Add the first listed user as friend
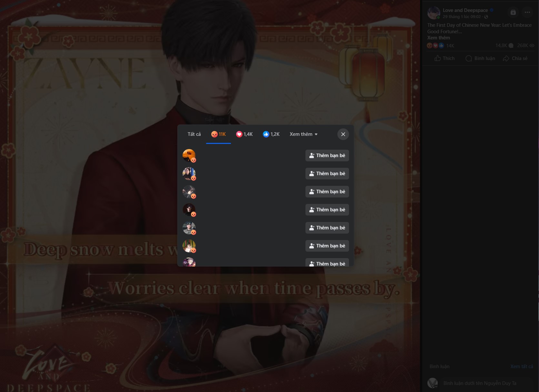The image size is (539, 392). tap(327, 156)
